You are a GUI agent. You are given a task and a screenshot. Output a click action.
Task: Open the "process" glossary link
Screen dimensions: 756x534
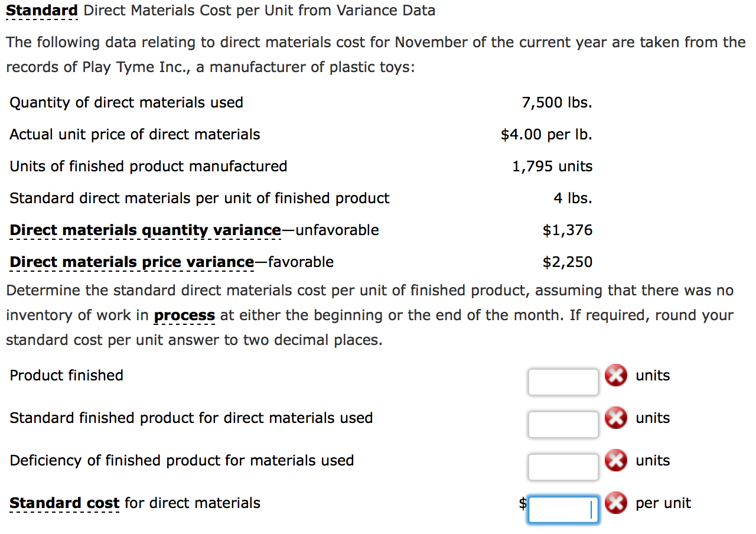point(184,315)
